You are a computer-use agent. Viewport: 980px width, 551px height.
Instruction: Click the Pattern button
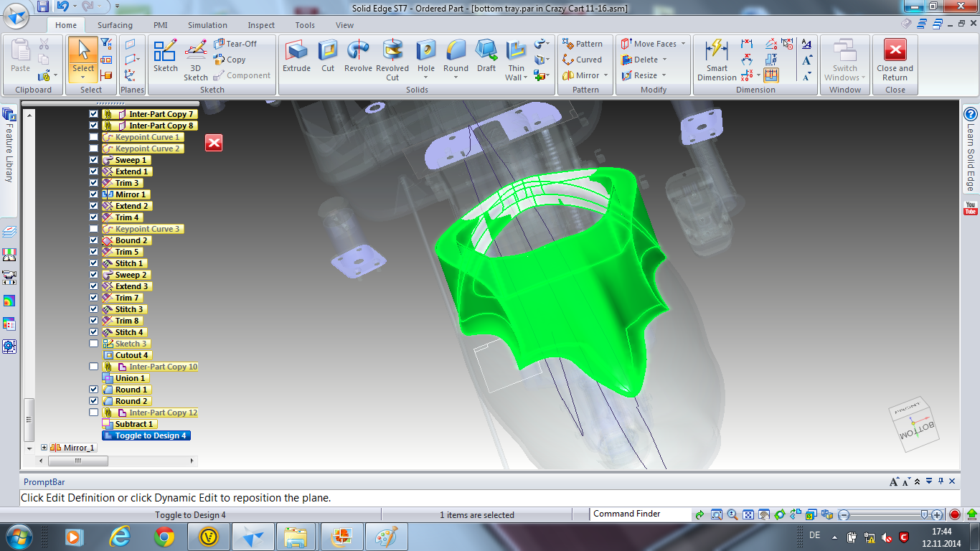(583, 44)
